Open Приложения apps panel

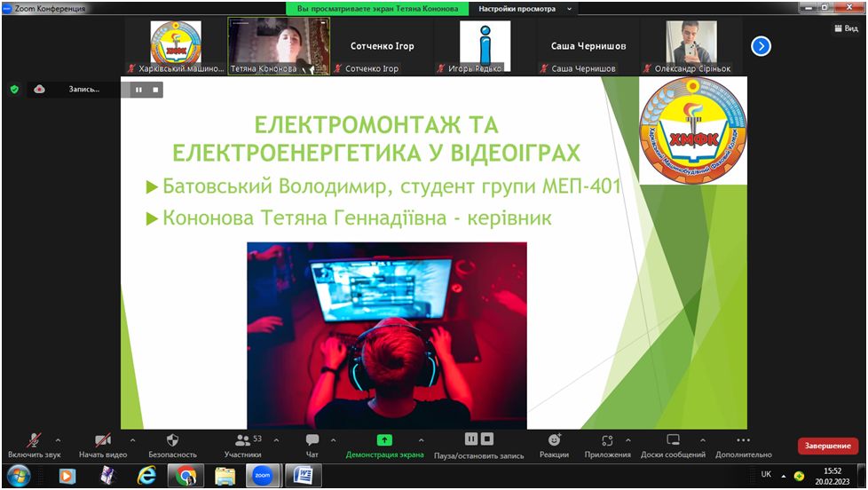point(607,446)
